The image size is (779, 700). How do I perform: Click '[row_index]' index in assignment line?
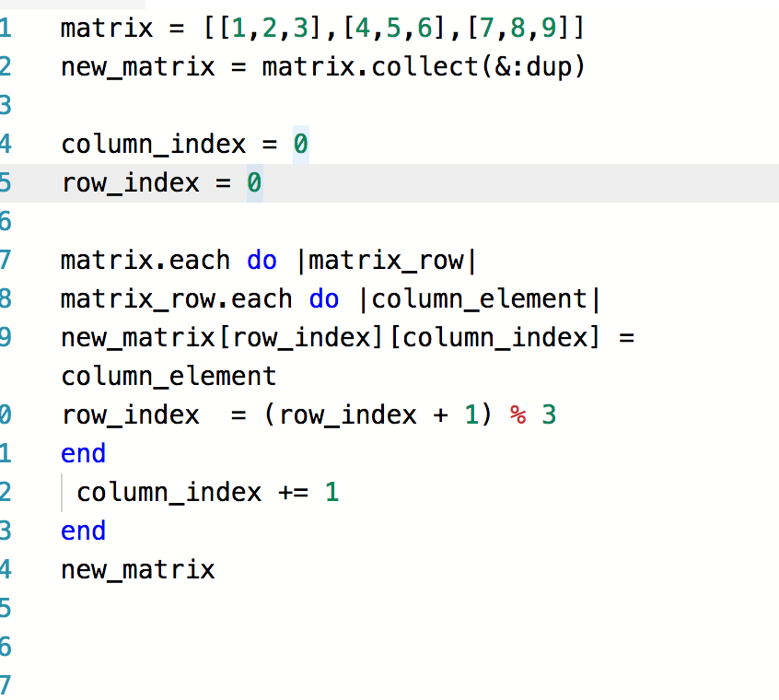click(300, 338)
